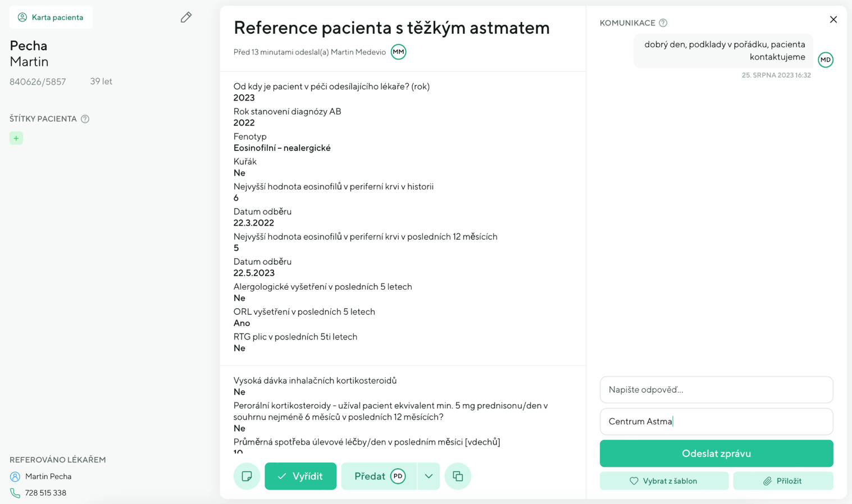The height and width of the screenshot is (504, 852).
Task: Edit patient details with the pencil icon
Action: [x=186, y=17]
